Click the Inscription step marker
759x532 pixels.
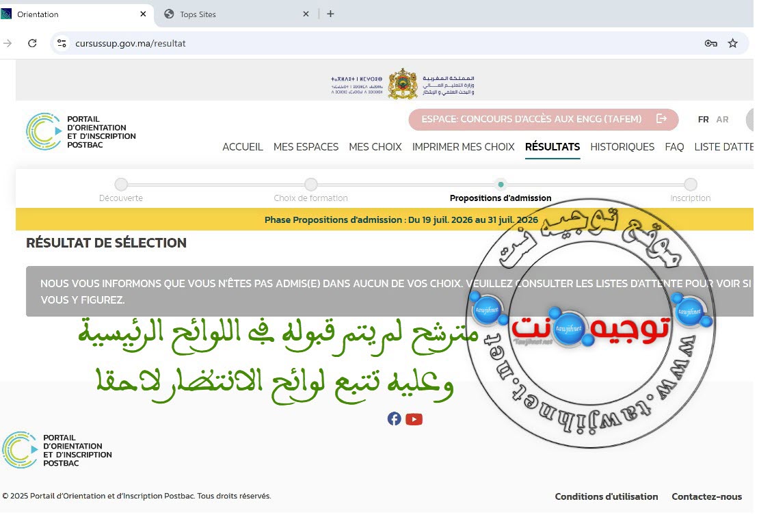pyautogui.click(x=691, y=185)
